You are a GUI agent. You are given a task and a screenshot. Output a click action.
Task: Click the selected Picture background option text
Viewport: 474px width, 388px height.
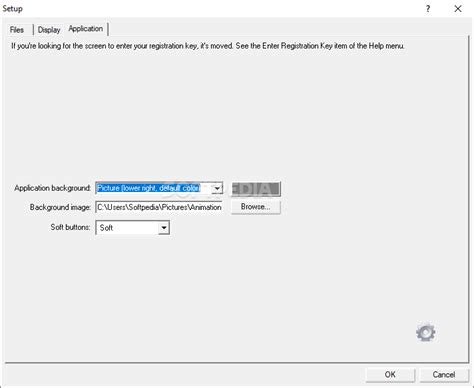pyautogui.click(x=149, y=188)
